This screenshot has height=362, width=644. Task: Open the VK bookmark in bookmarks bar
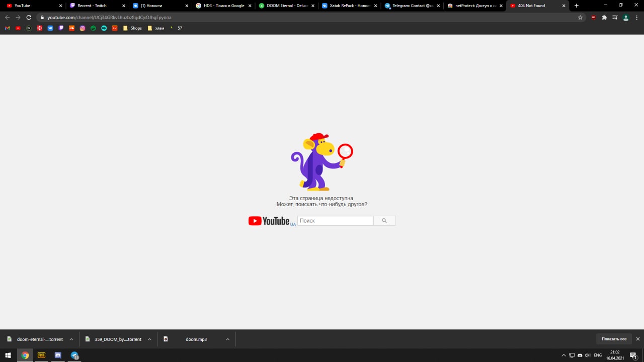50,28
